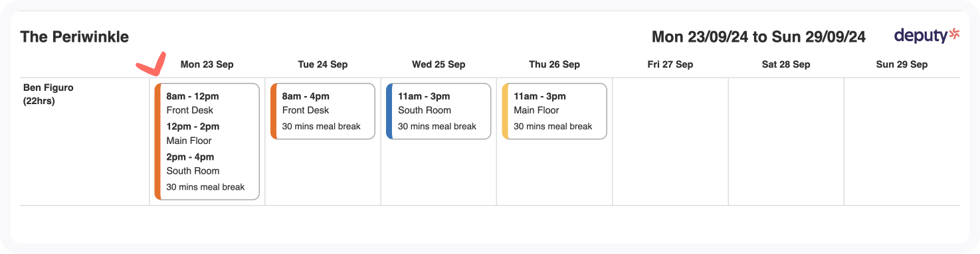The width and height of the screenshot is (980, 254).
Task: Select Monday's orange shift color bar
Action: tap(157, 141)
